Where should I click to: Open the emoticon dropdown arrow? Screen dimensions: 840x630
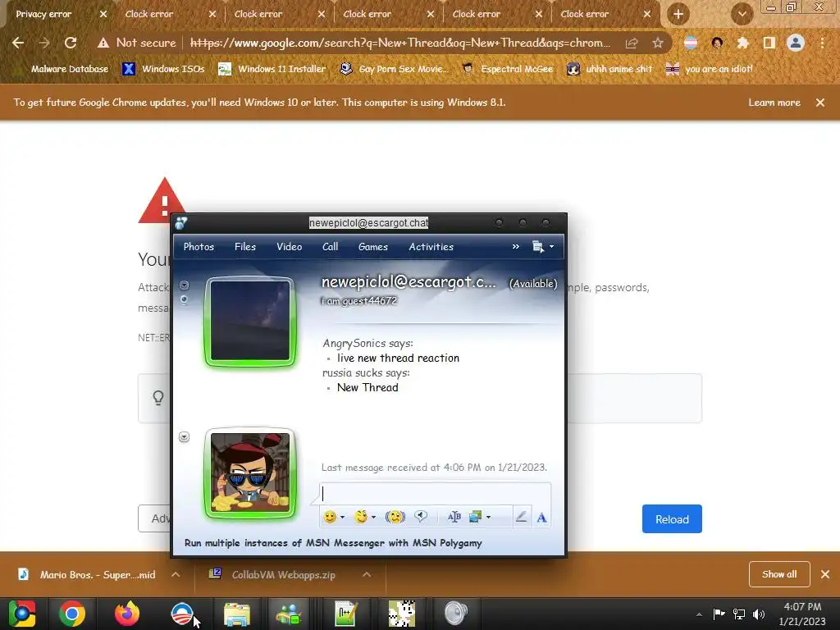coord(342,518)
